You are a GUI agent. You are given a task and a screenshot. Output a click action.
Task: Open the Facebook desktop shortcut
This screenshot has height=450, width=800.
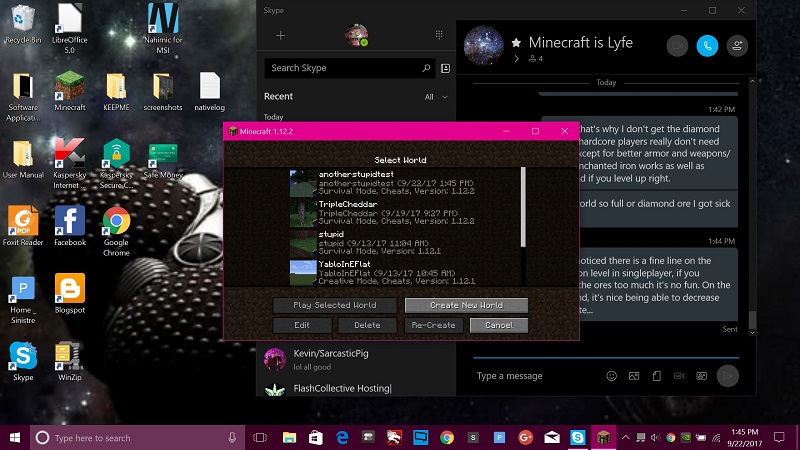point(69,226)
